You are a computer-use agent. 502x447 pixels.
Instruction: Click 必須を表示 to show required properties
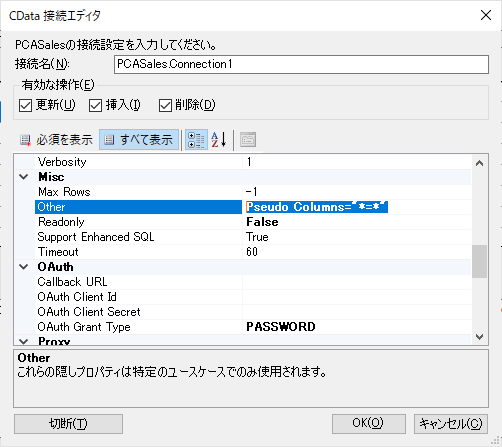tap(56, 140)
